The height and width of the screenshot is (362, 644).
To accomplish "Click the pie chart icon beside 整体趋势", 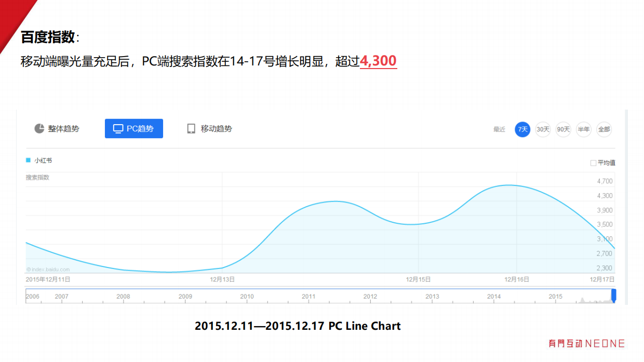I will pos(39,129).
